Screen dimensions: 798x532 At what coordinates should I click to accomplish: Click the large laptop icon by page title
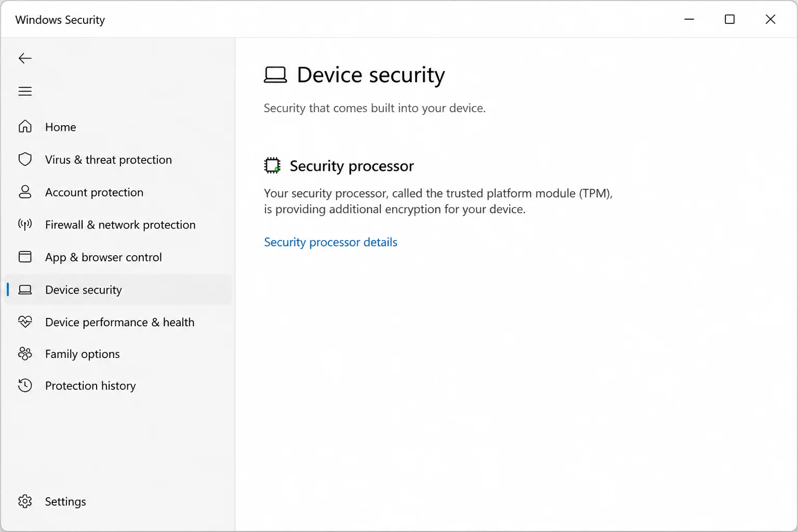275,75
